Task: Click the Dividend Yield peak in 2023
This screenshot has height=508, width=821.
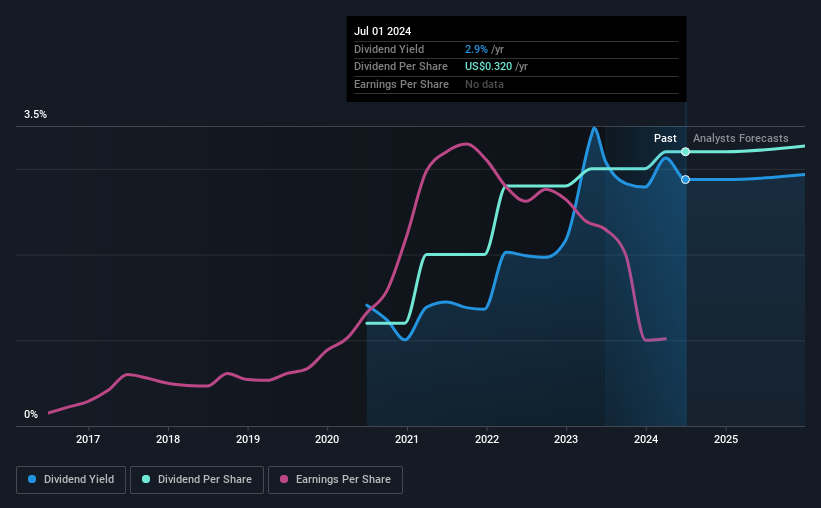Action: point(594,128)
